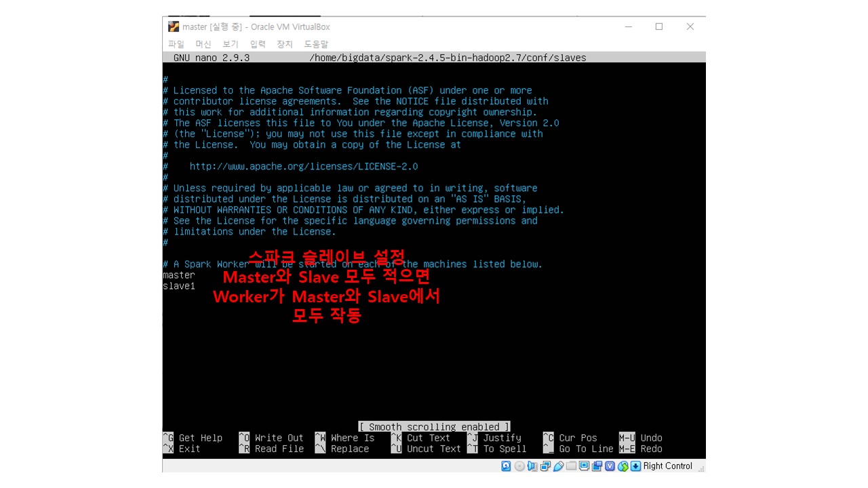Click the Write Out shortcut label

[x=279, y=438]
